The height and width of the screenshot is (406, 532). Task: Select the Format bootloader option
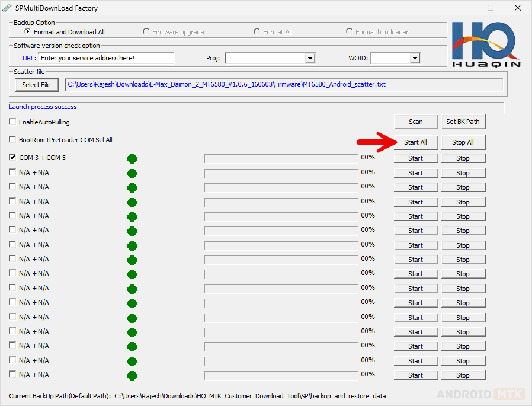coord(350,32)
